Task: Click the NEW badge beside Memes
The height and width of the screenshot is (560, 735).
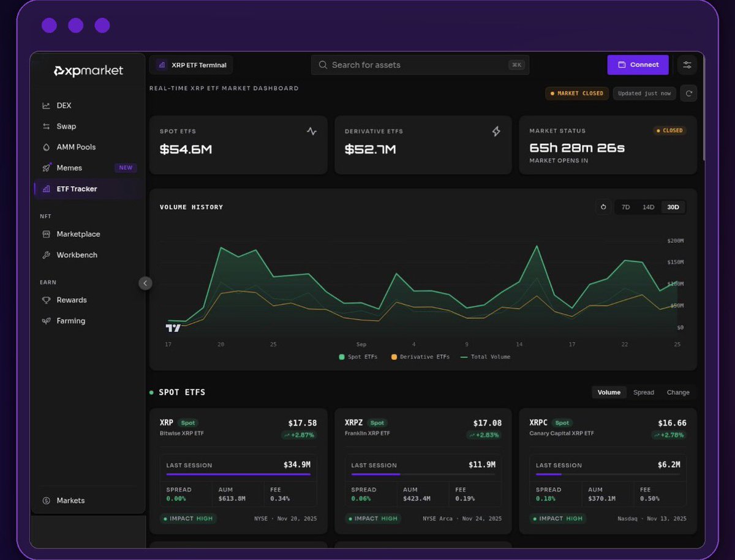Action: click(x=126, y=168)
